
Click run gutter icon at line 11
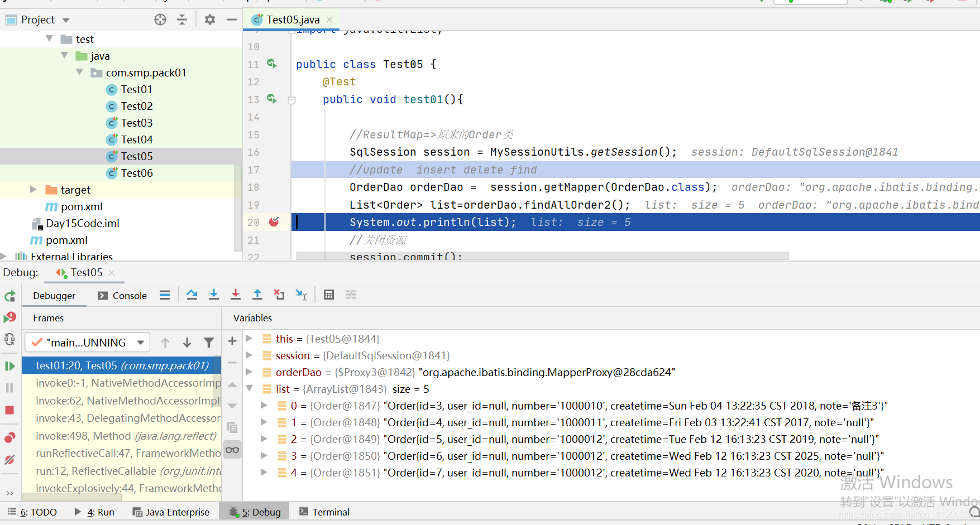coord(272,64)
